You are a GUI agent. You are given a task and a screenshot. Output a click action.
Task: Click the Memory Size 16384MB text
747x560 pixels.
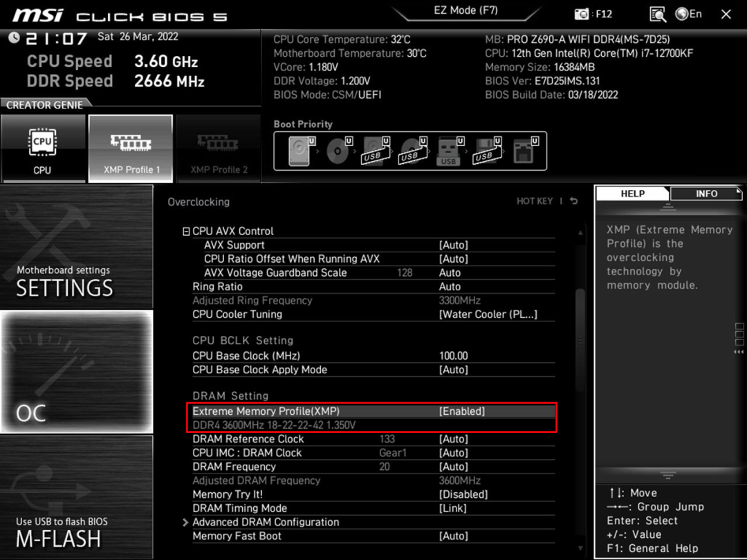point(539,67)
